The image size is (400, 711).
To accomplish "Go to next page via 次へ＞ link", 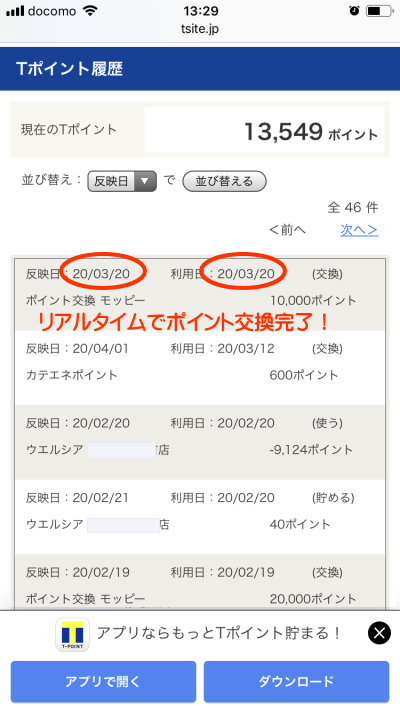I will (359, 230).
